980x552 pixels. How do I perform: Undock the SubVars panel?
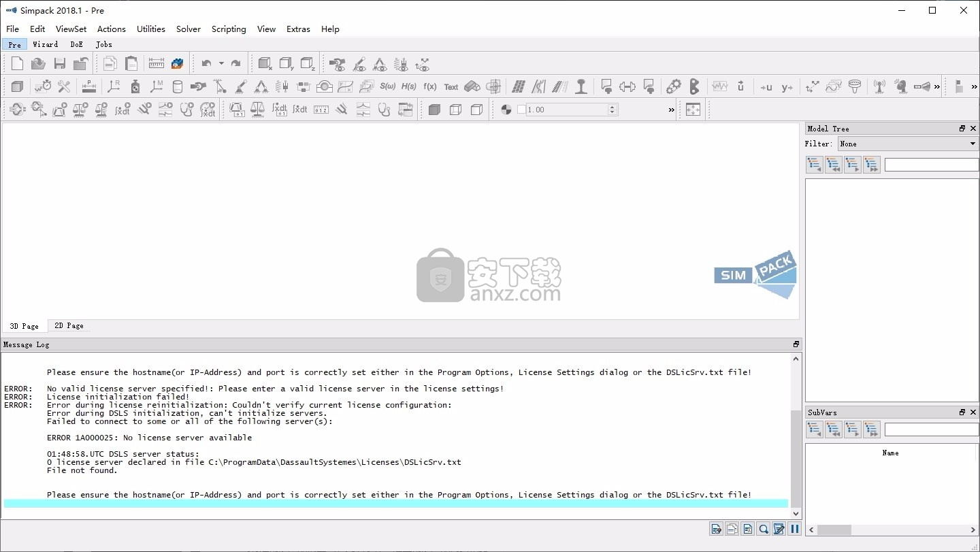pos(962,412)
